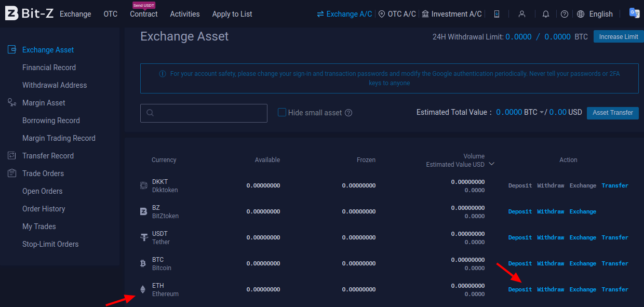The width and height of the screenshot is (644, 307).
Task: Open Open Orders in the sidebar
Action: click(42, 191)
